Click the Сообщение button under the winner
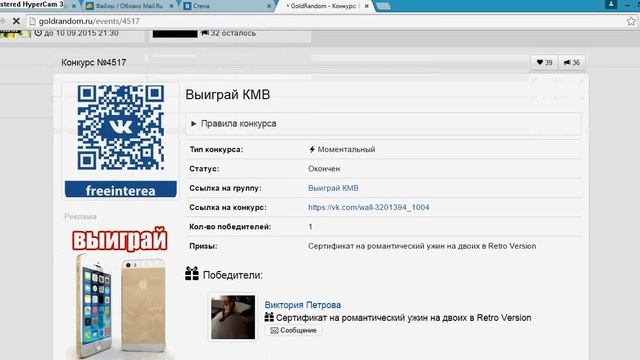The height and width of the screenshot is (360, 640). [x=293, y=330]
